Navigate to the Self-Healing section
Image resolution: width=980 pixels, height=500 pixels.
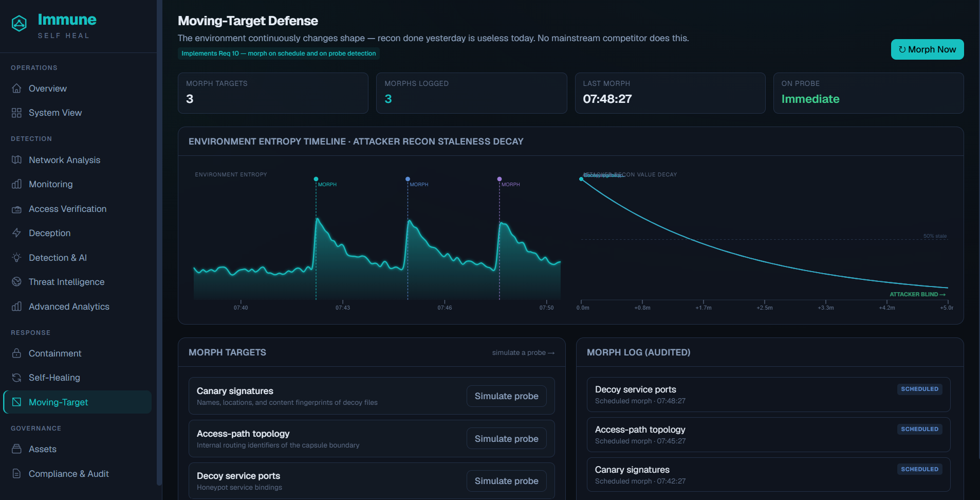(78, 378)
